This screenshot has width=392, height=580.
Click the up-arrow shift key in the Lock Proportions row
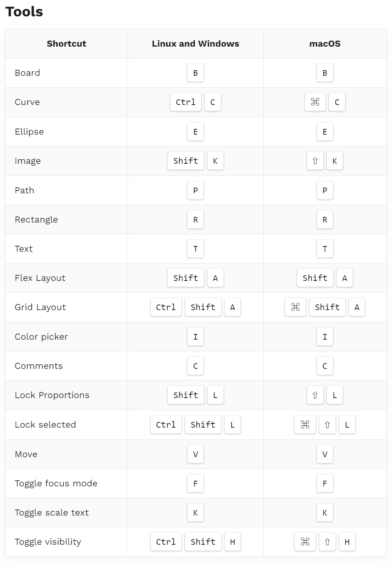pos(315,395)
